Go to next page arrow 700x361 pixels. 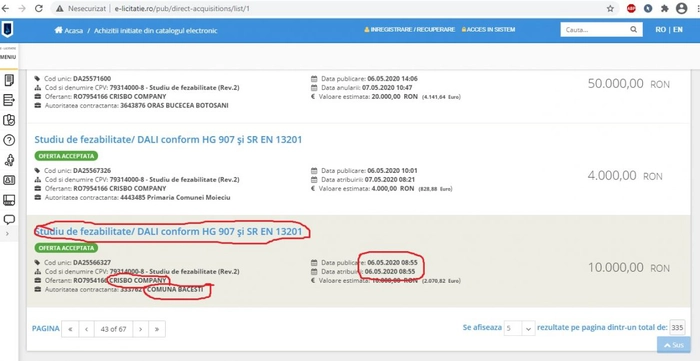(x=140, y=329)
